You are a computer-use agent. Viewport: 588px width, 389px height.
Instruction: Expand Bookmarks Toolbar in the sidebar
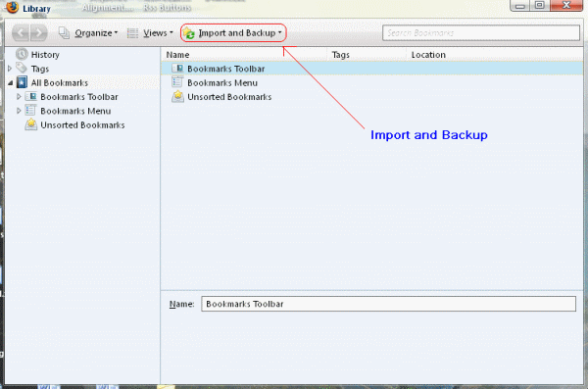click(x=19, y=96)
